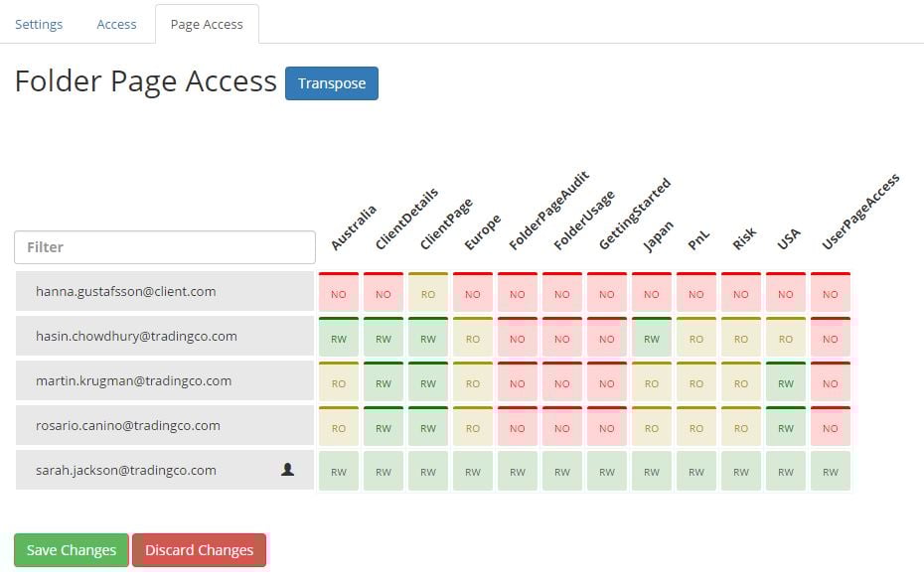Click the Japan column header
This screenshot has width=924, height=586.
pos(659,236)
